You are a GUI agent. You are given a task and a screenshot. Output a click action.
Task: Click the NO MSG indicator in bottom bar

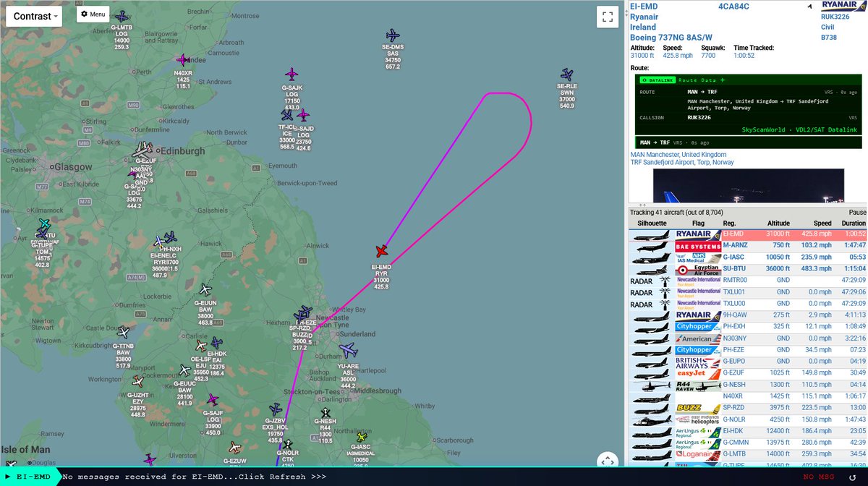820,477
